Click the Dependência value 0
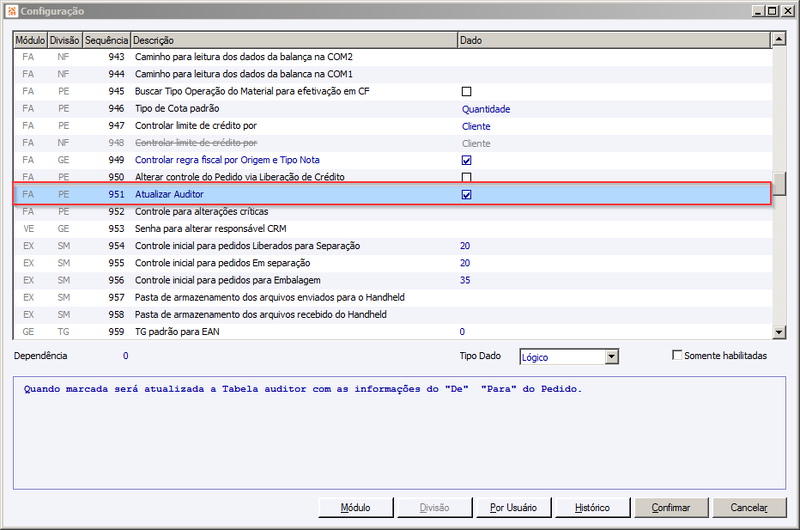800x530 pixels. tap(126, 356)
